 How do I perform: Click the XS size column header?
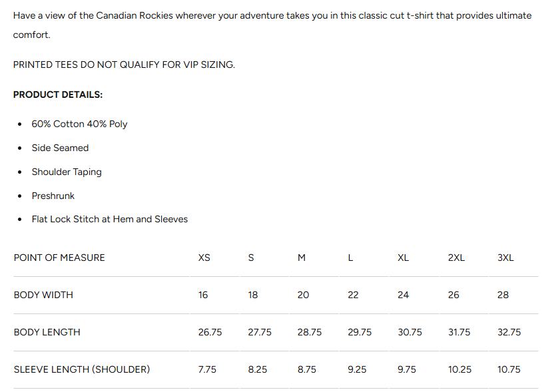point(204,258)
